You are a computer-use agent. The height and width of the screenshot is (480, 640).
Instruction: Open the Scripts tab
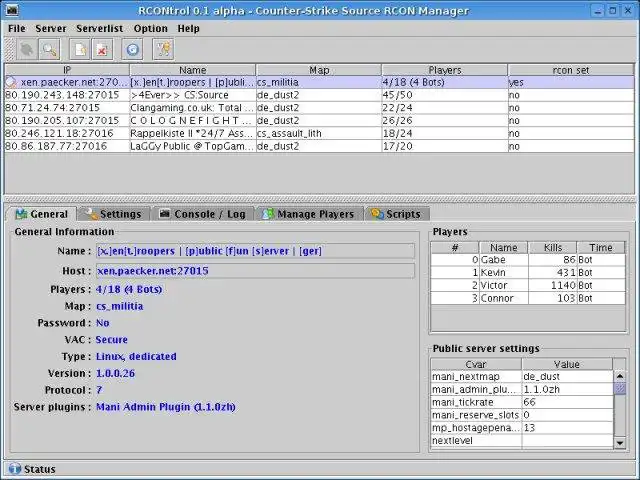[396, 213]
